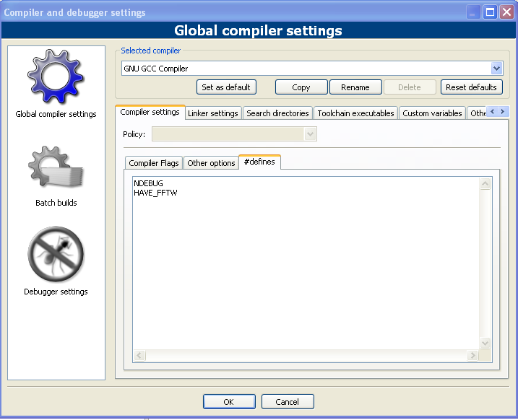The width and height of the screenshot is (518, 420).
Task: Select the #defines sub-tab
Action: (259, 162)
